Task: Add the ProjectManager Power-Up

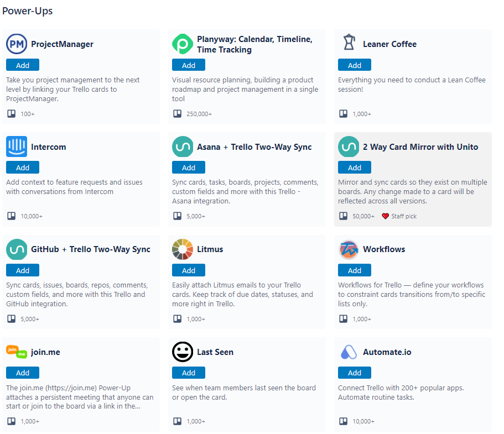Action: 23,65
